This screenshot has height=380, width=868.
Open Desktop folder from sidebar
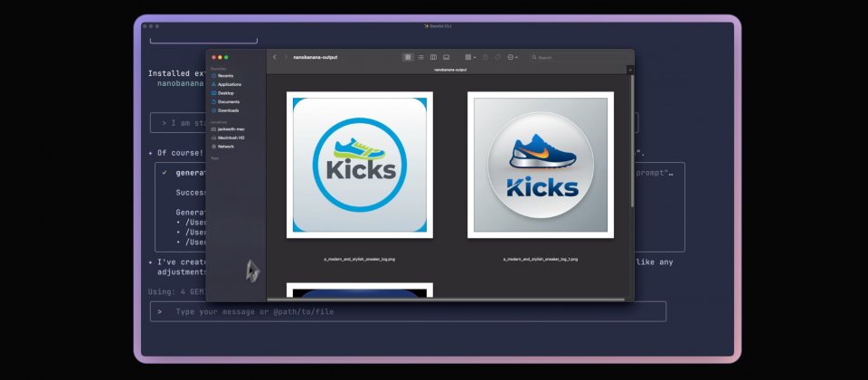225,93
